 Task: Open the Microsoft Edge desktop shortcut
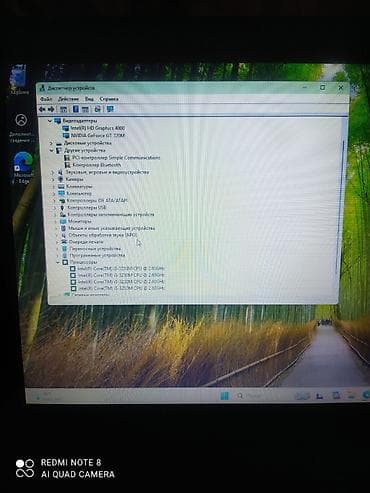point(23,167)
